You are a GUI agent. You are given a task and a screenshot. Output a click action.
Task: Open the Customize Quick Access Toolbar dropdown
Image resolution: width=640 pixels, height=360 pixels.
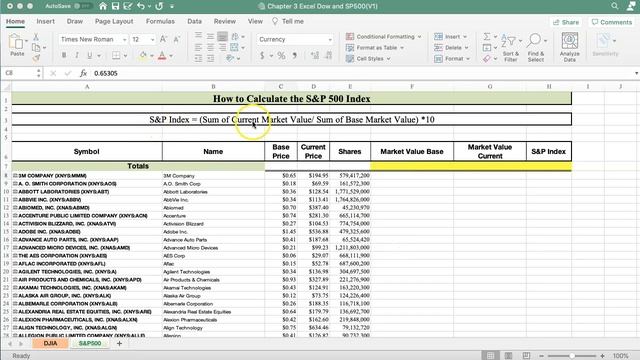172,6
